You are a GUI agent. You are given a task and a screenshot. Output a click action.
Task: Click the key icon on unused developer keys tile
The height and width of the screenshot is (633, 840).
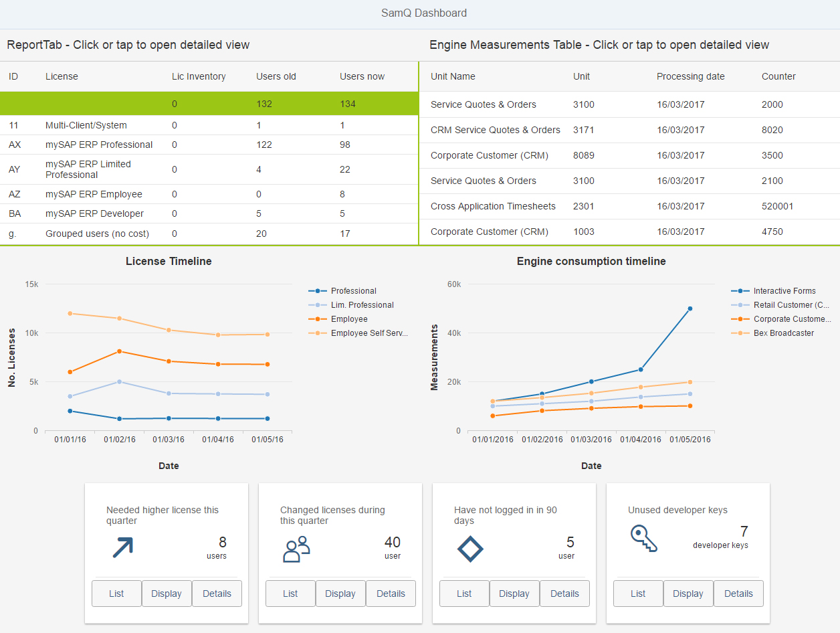[644, 539]
